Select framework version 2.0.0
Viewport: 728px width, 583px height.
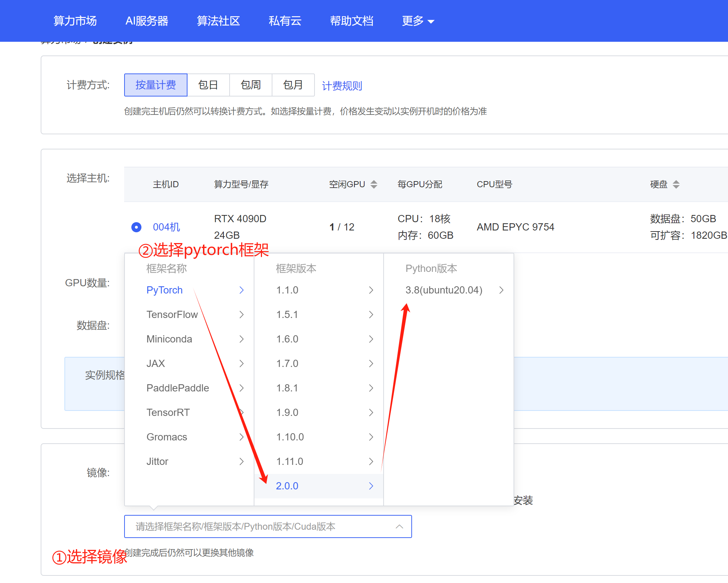point(319,486)
